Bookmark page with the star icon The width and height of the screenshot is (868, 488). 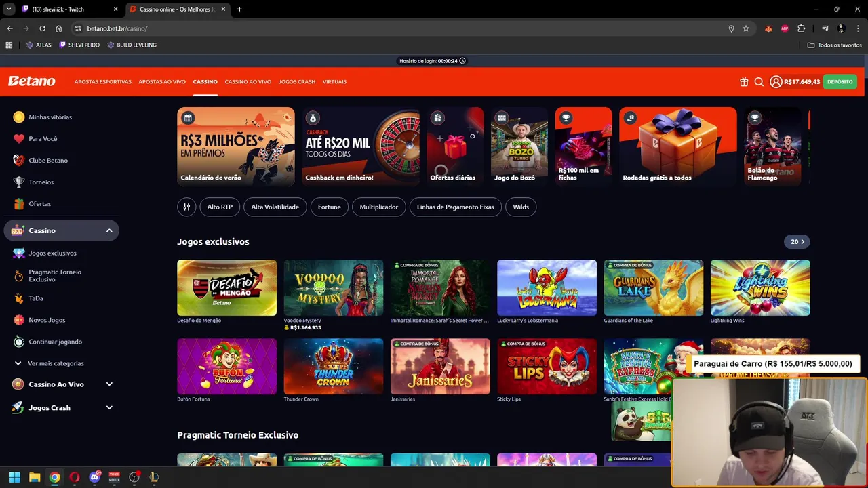click(746, 28)
